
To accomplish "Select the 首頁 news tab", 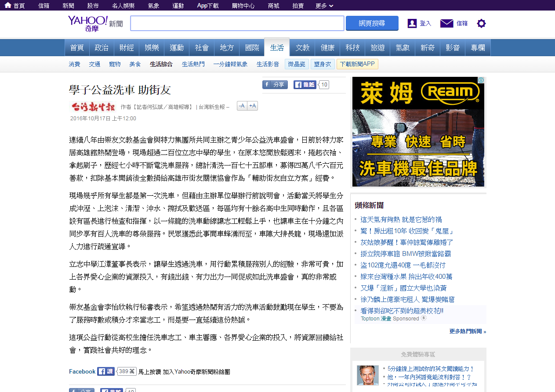I will (x=77, y=48).
